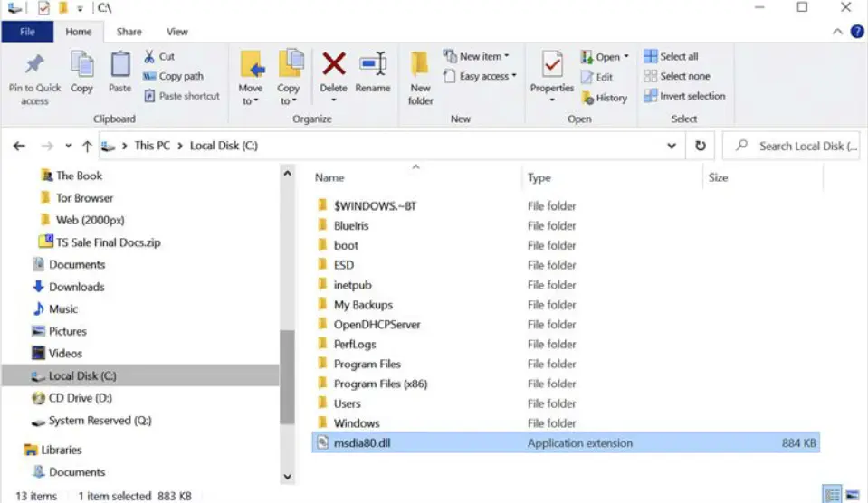Viewport: 868px width, 503px height.
Task: Click the Pin to Quick access icon
Action: pyautogui.click(x=34, y=65)
